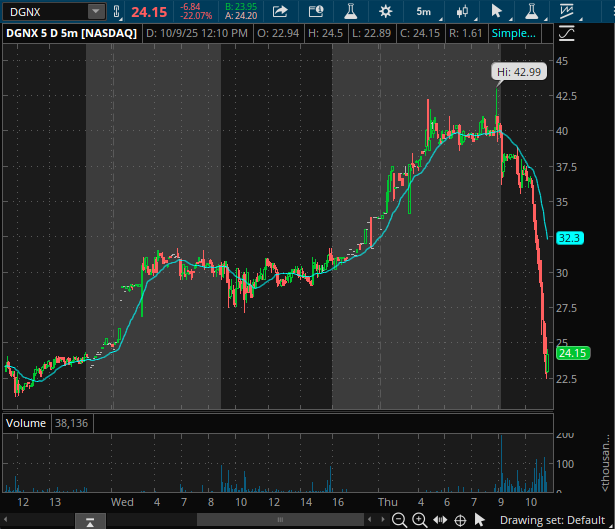
Task: Click the far-left scrollbar arrow
Action: tap(5, 520)
